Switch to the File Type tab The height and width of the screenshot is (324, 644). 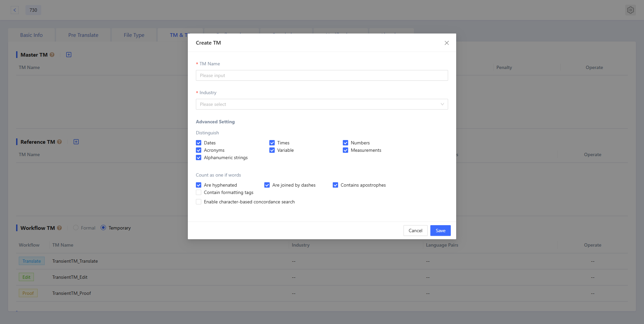coord(134,35)
